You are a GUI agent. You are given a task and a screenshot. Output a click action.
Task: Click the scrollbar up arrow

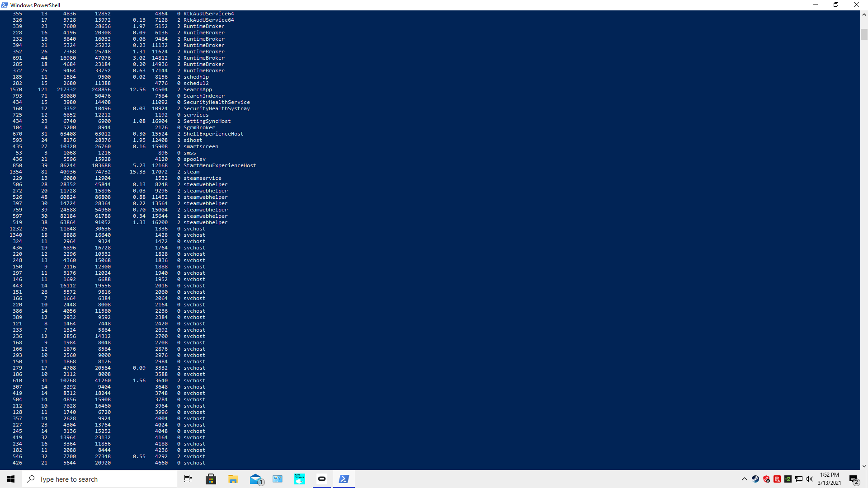tap(864, 14)
